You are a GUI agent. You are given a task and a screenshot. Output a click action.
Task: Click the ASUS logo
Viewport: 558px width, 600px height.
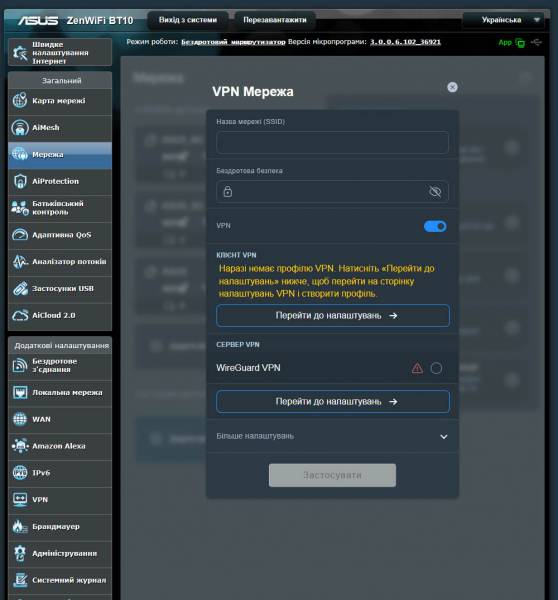tap(38, 20)
